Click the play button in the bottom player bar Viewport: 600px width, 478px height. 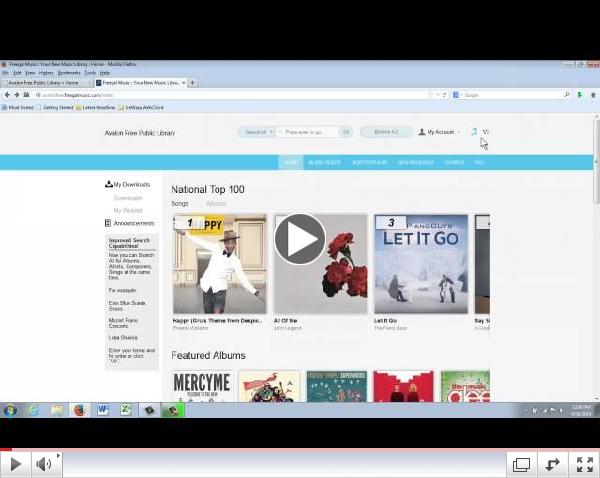(x=15, y=464)
